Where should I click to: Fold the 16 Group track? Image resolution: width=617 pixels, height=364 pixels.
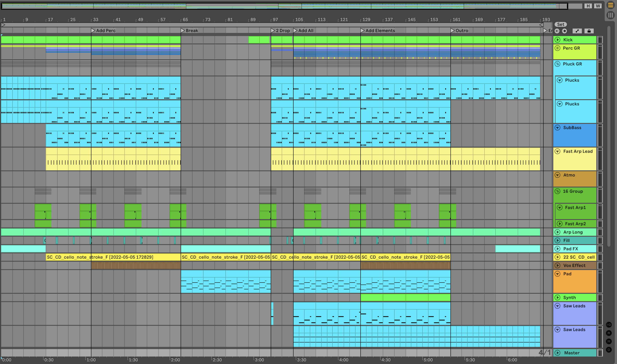pyautogui.click(x=558, y=191)
